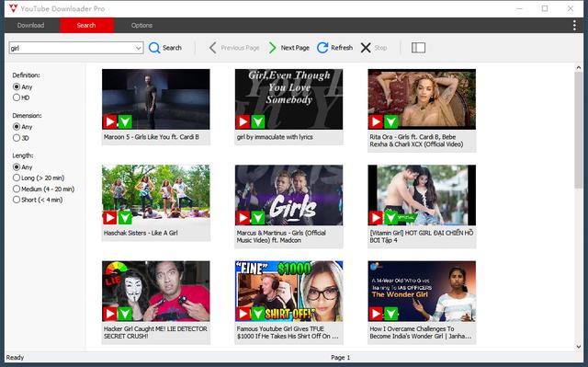Download 'girl by immaculate with lyrics' video
588x367 pixels.
pyautogui.click(x=257, y=121)
